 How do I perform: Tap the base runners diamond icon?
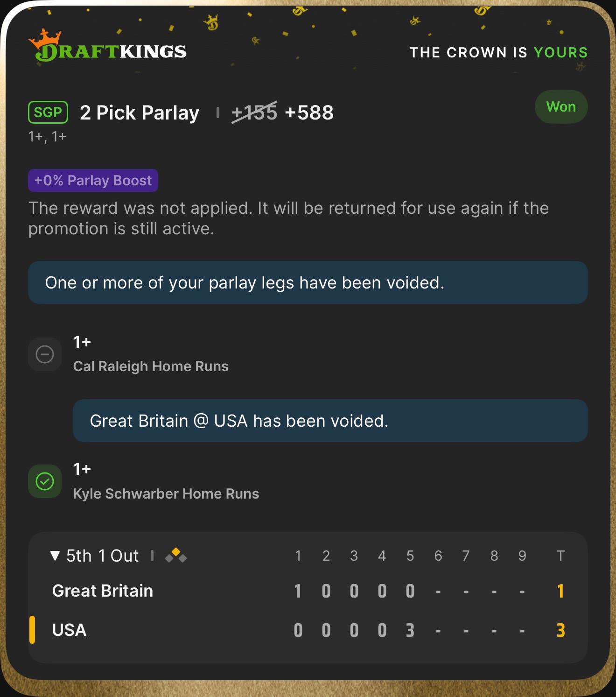[x=176, y=555]
